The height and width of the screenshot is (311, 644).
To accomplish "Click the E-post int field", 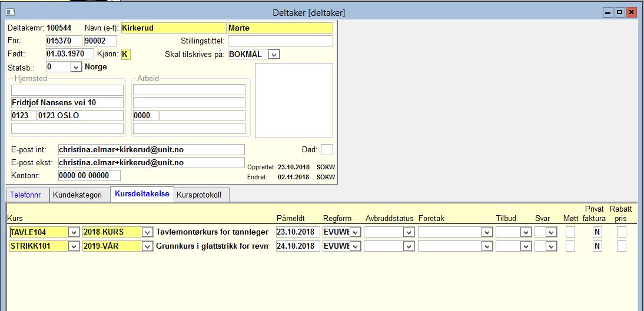I will [151, 150].
